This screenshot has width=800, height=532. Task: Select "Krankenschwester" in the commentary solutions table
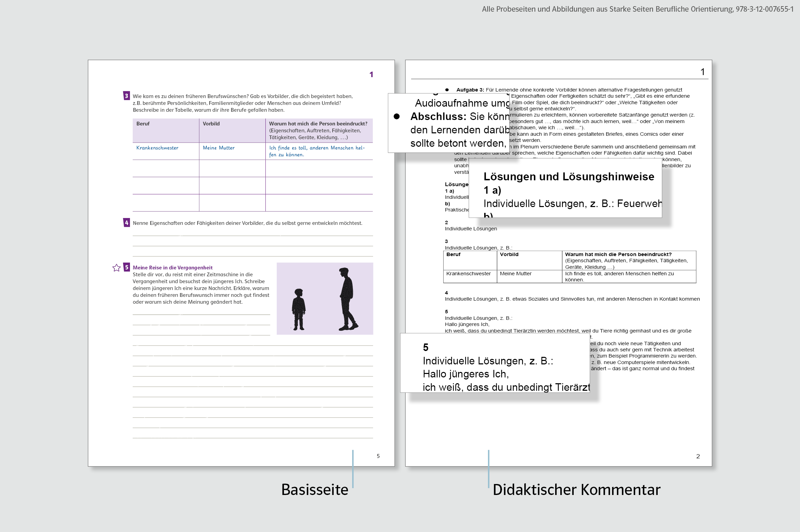468,274
